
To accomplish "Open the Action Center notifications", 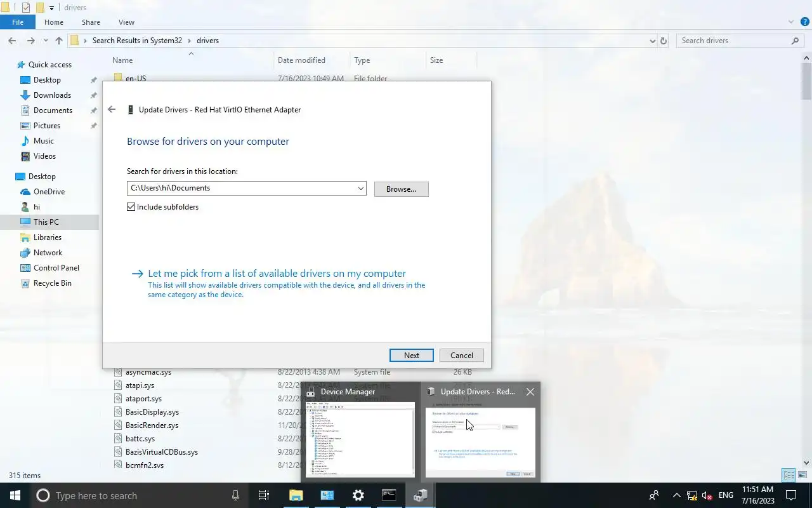I will [791, 495].
